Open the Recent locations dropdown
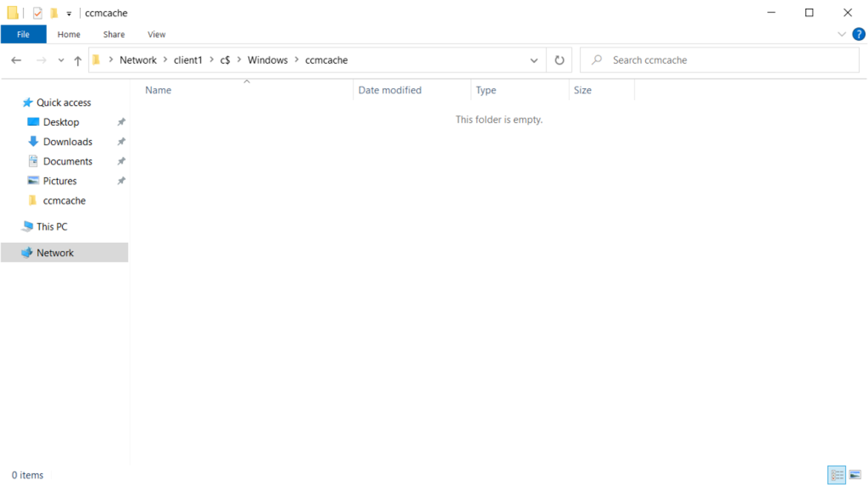Image resolution: width=868 pixels, height=485 pixels. [x=61, y=60]
